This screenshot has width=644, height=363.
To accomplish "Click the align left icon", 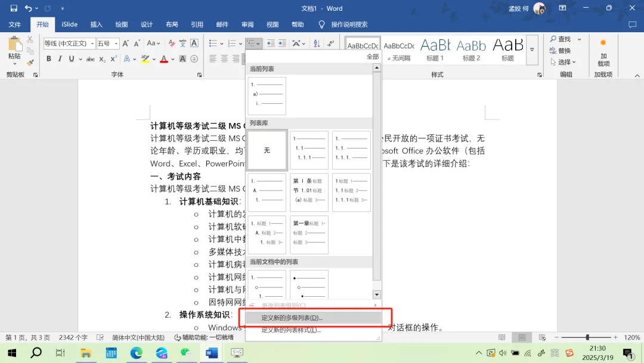I will tap(213, 59).
